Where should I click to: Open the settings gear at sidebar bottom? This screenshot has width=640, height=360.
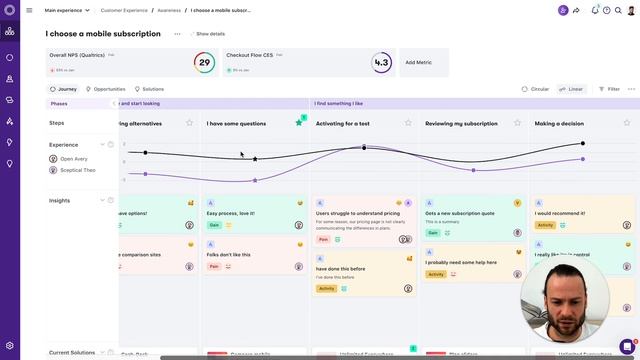(x=9, y=346)
